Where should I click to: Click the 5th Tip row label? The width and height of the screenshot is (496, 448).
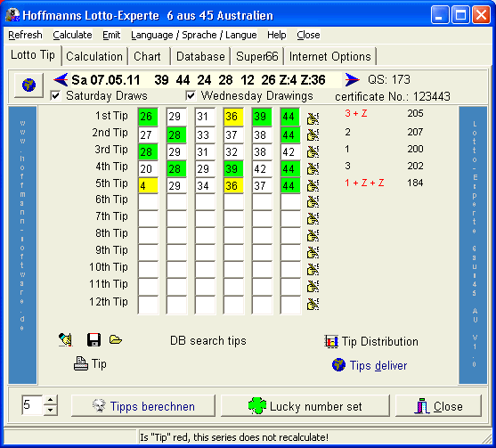pos(111,183)
